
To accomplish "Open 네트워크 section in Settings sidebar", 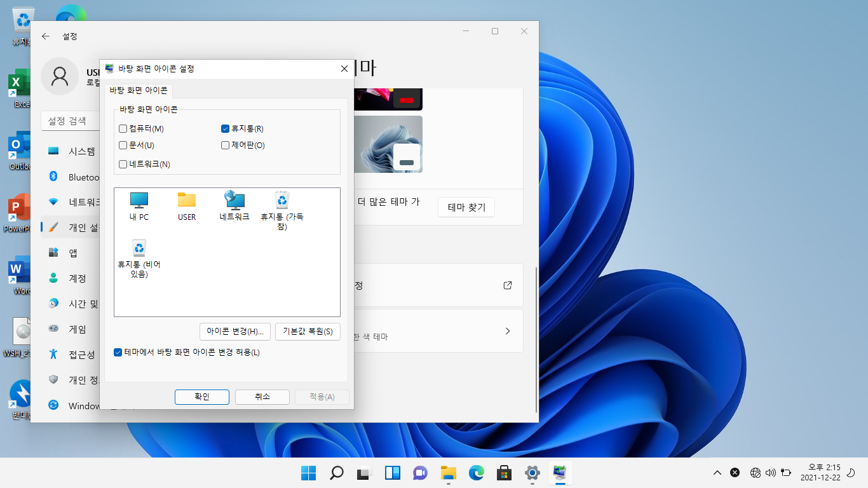I will point(71,202).
